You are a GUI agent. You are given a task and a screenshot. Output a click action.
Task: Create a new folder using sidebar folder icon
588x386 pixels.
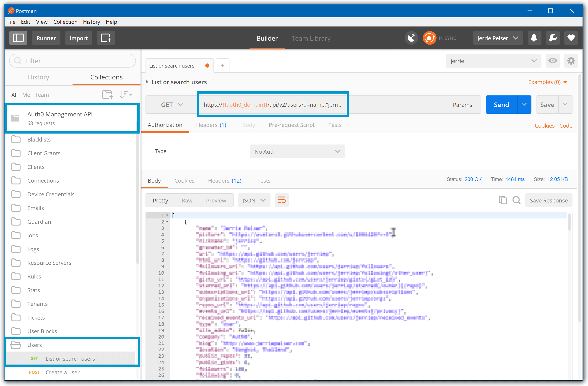[107, 94]
